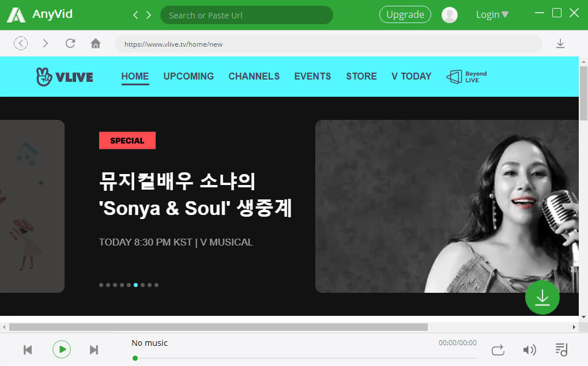Select the last carousel dot
This screenshot has width=588, height=366.
[x=156, y=285]
